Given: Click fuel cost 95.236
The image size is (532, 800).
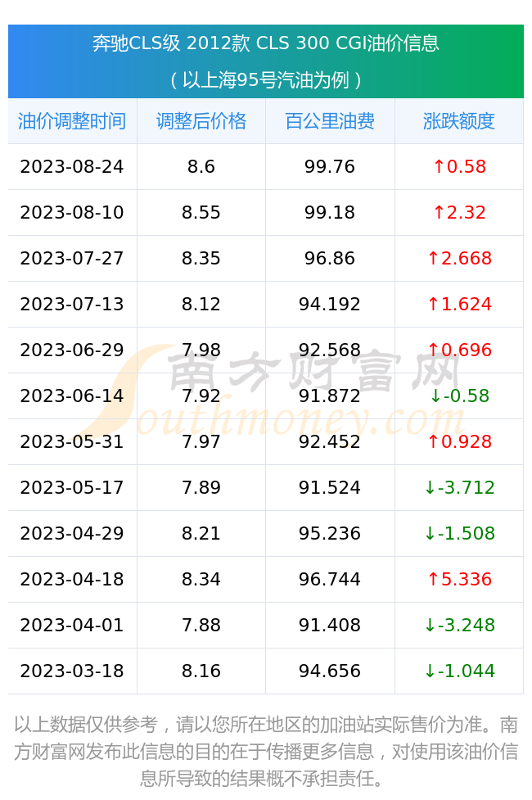Looking at the screenshot, I should tap(330, 534).
